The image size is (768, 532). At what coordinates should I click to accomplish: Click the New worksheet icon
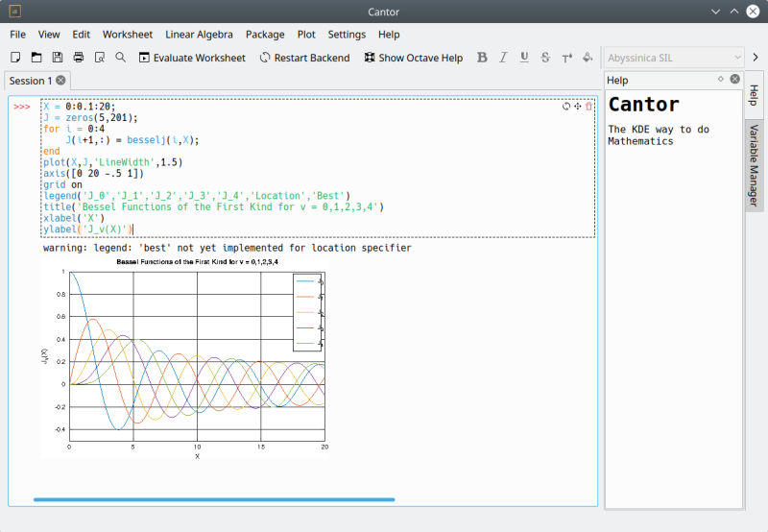click(15, 58)
